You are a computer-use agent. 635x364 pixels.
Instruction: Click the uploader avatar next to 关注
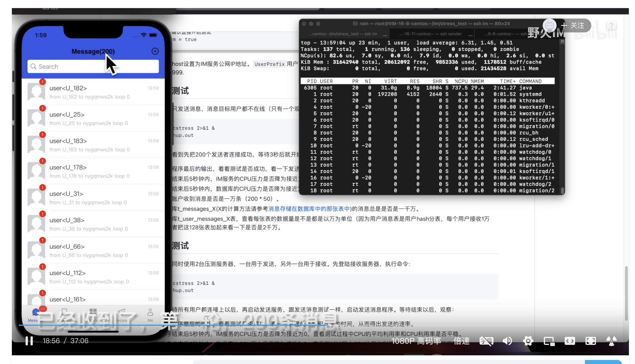(549, 25)
